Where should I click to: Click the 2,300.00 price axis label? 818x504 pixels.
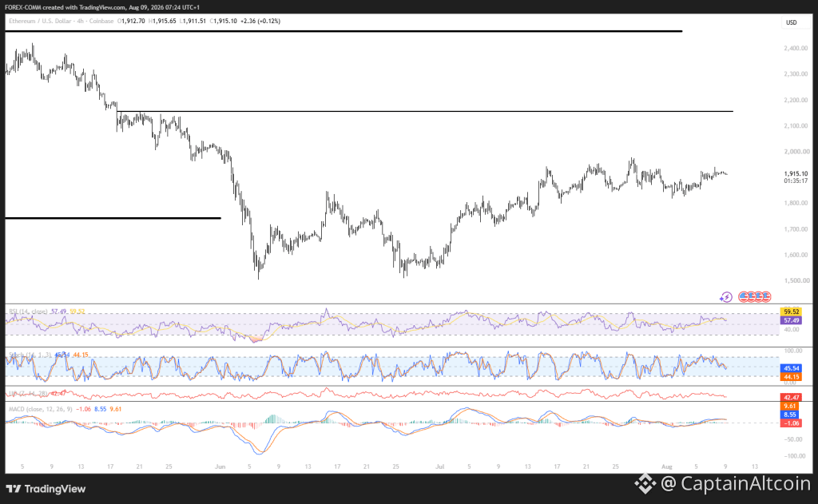coord(796,74)
